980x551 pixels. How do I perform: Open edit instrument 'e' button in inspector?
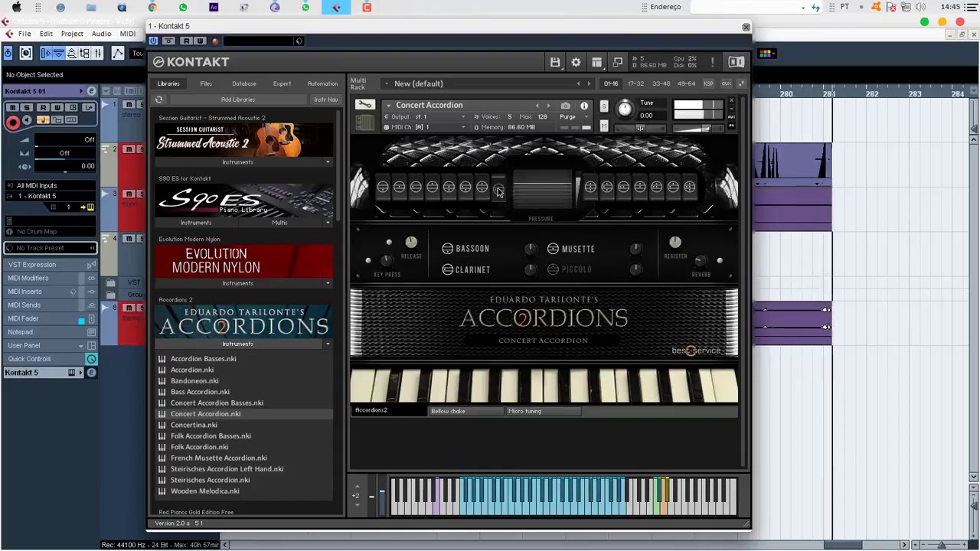(x=91, y=91)
